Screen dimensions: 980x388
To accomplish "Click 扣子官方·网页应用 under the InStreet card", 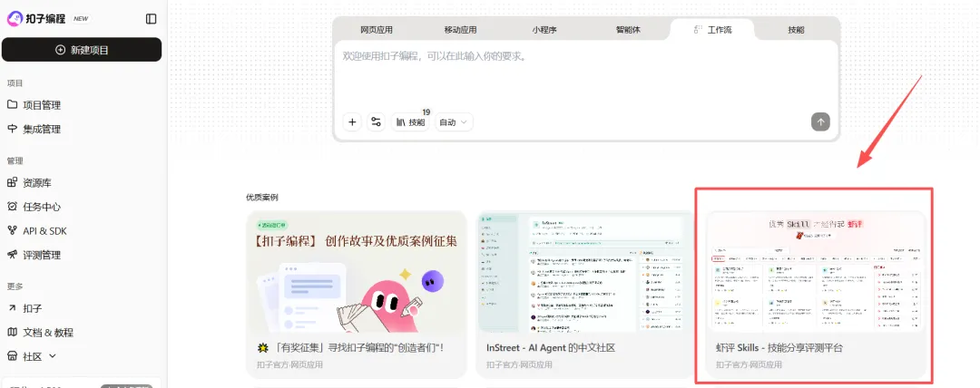I will pos(519,364).
